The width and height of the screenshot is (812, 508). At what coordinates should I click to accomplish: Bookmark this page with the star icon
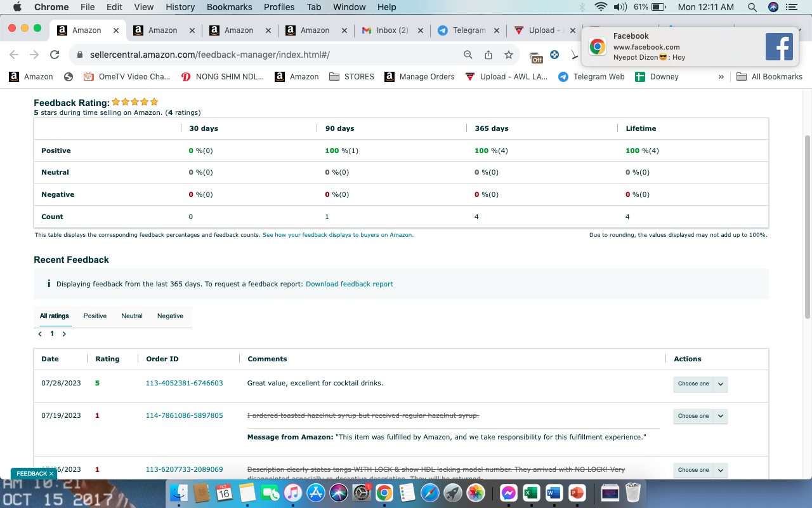click(509, 55)
